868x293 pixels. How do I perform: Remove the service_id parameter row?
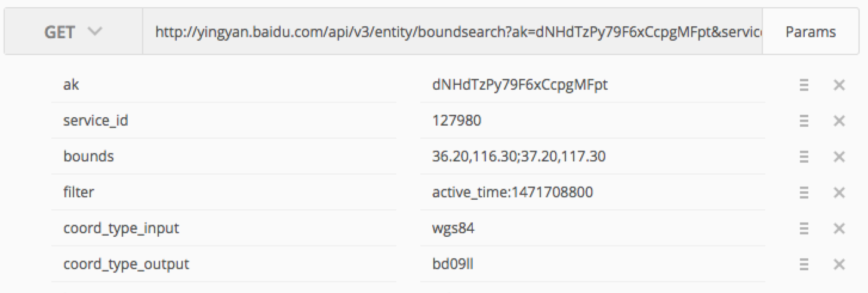pyautogui.click(x=839, y=121)
